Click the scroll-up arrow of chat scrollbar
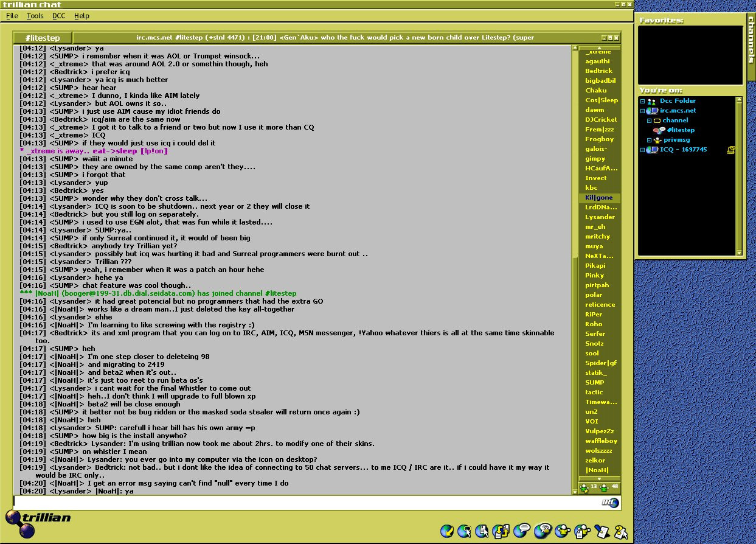756x544 pixels. [574, 49]
